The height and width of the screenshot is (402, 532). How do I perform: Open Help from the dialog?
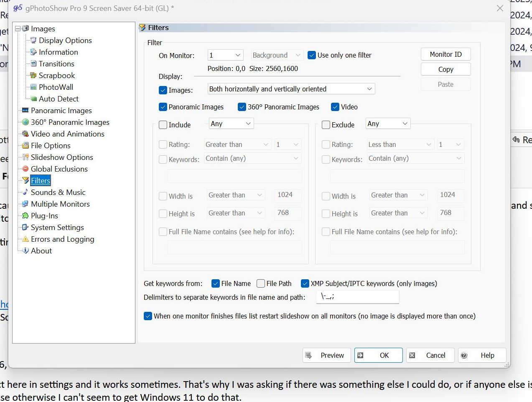pos(482,355)
